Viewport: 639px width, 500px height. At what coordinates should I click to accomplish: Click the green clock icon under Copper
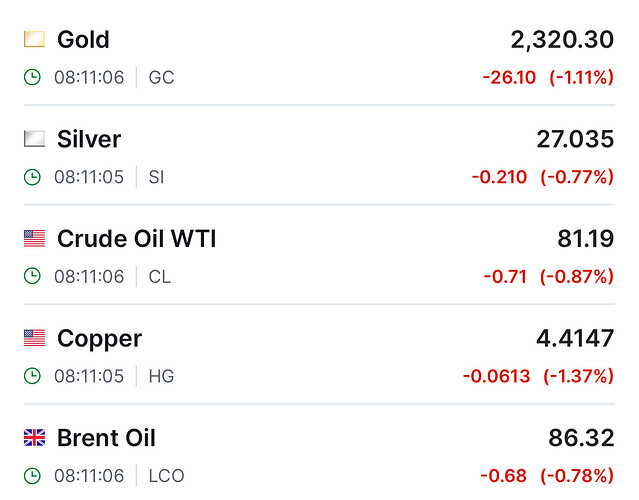[x=32, y=376]
